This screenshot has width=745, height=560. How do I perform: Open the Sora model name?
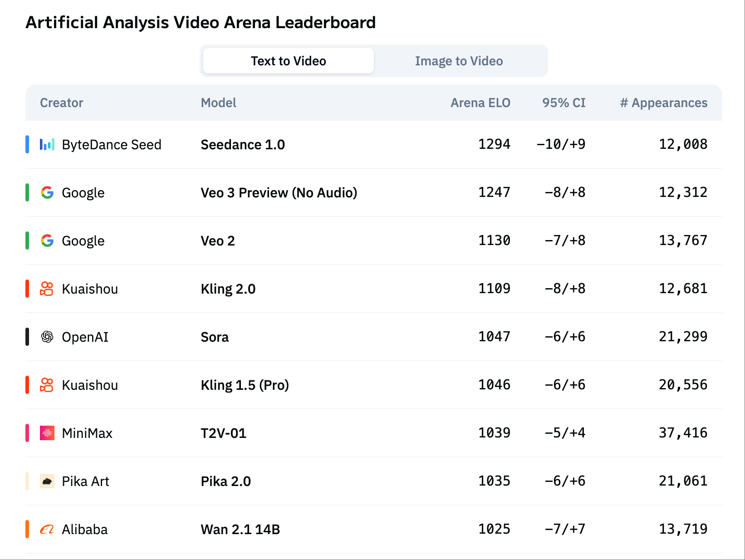point(215,337)
